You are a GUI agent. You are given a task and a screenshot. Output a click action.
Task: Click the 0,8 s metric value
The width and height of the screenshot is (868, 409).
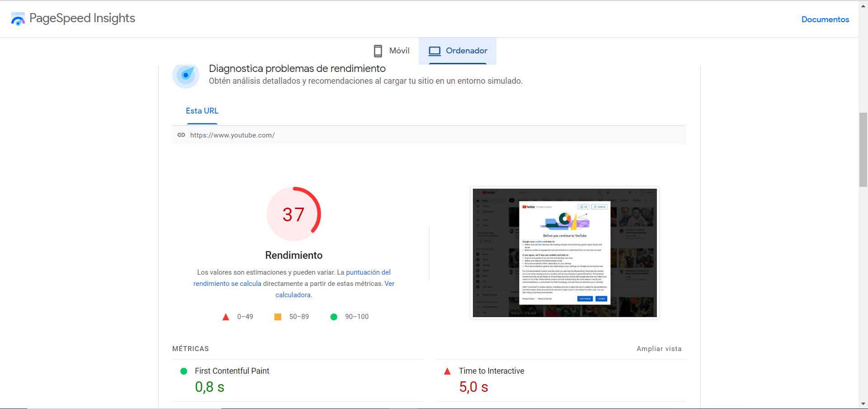210,387
